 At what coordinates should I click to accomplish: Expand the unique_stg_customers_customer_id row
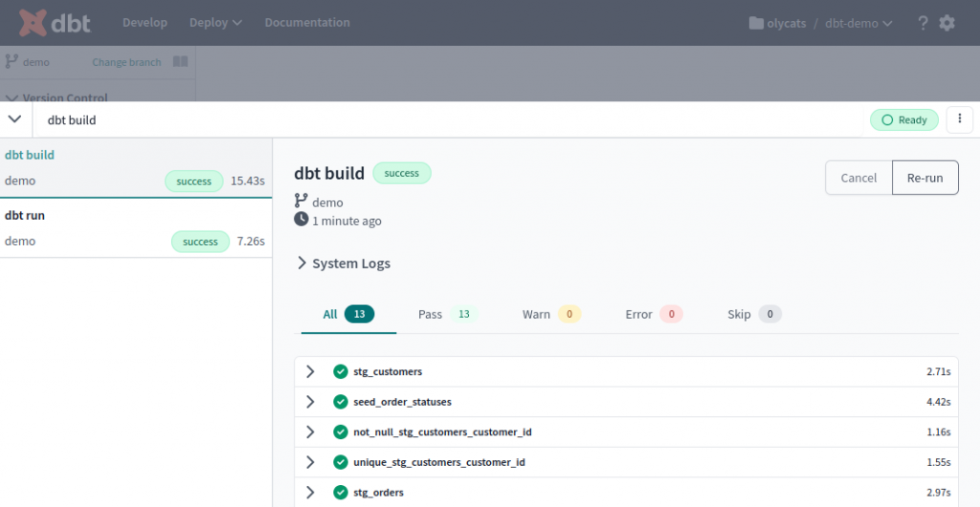[309, 462]
